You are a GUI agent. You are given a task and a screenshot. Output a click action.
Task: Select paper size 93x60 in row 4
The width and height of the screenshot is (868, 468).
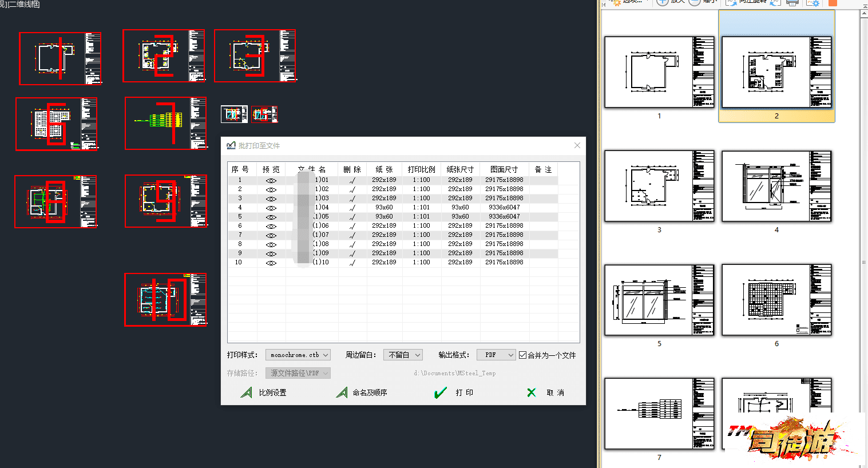click(x=384, y=208)
